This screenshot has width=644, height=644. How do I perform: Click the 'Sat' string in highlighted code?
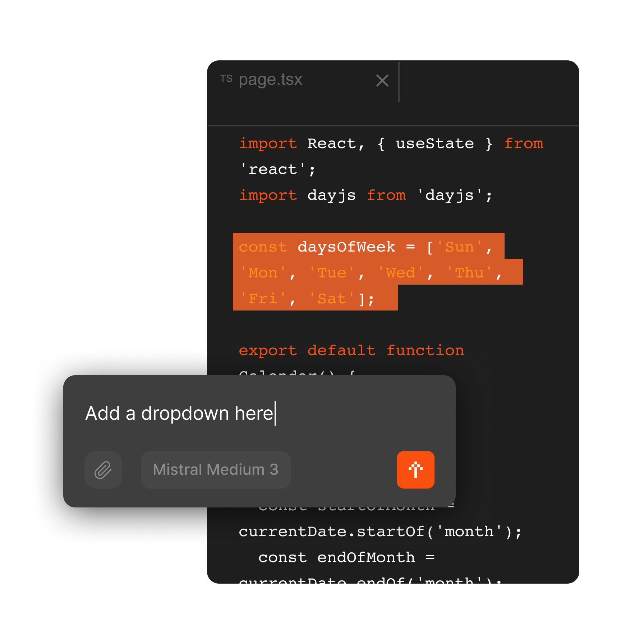(x=332, y=299)
